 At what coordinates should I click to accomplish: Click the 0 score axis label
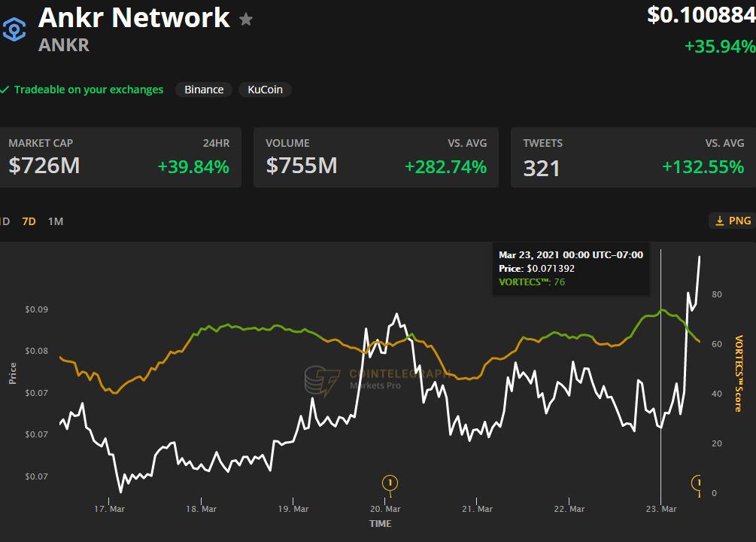[715, 493]
